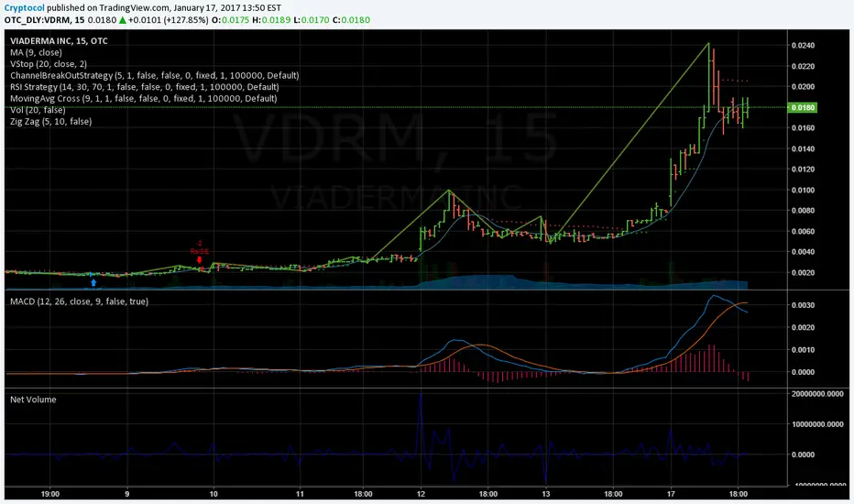This screenshot has height=504, width=854.
Task: Click the 0.0160 price scale label
Action: tap(803, 128)
